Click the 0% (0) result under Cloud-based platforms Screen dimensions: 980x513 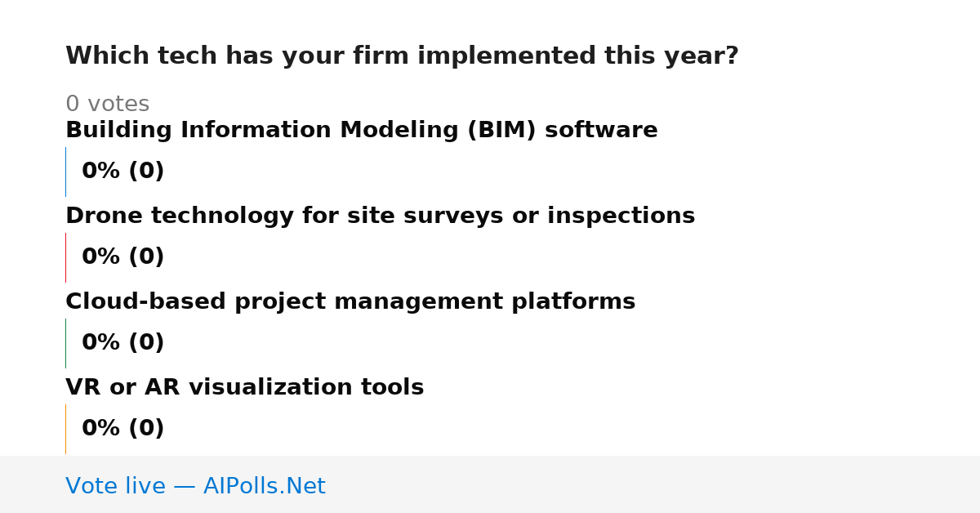pyautogui.click(x=122, y=343)
